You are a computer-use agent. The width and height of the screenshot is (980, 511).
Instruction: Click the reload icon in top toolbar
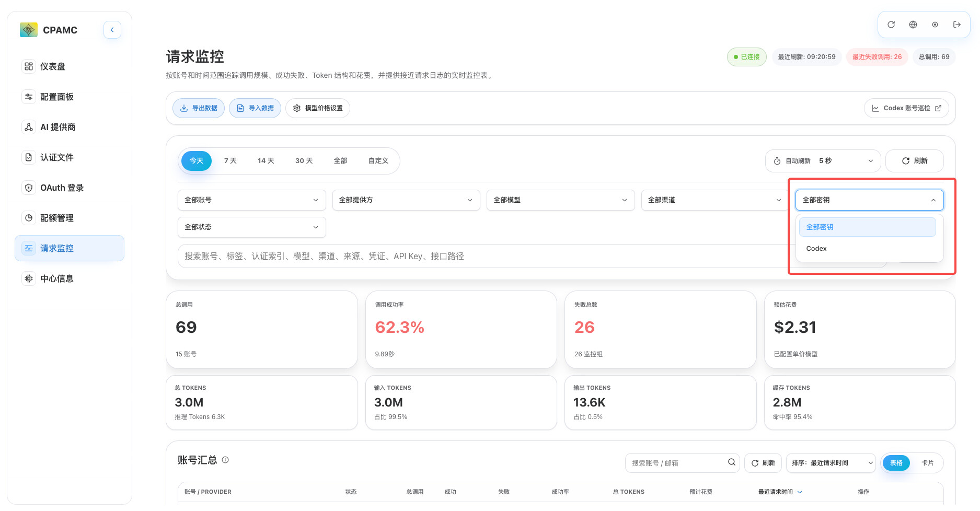pos(891,25)
